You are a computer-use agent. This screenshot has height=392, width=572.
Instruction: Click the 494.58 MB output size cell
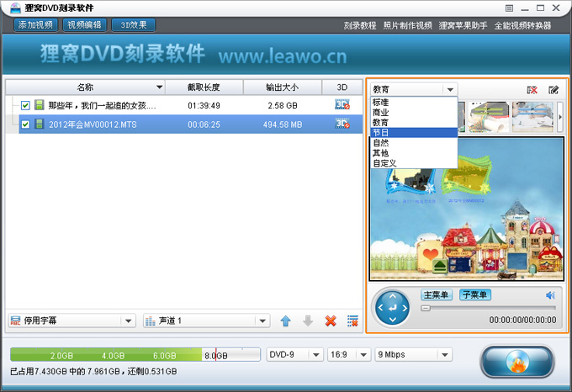(283, 124)
